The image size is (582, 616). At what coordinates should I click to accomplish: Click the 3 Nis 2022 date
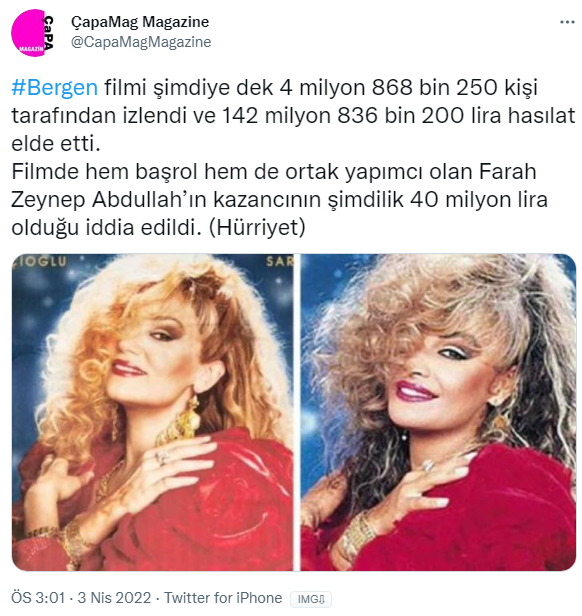pos(114,598)
